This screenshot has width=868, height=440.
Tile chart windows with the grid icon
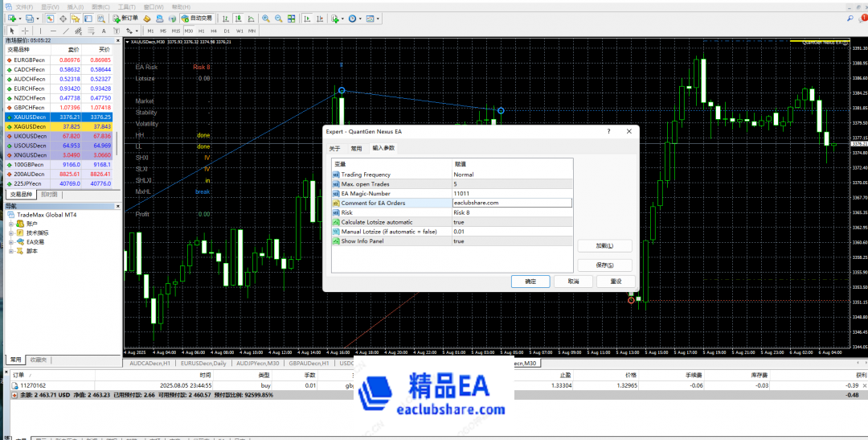(291, 19)
